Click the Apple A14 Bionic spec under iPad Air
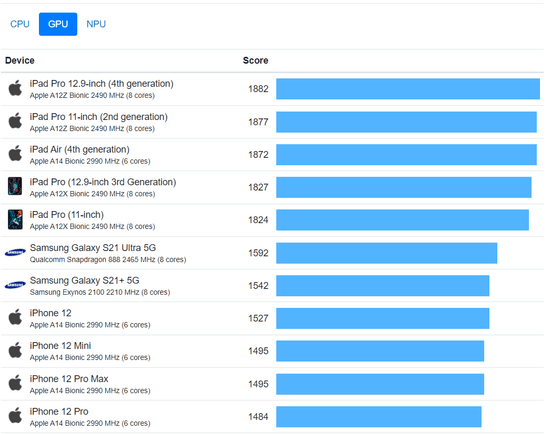This screenshot has height=434, width=560. pos(90,161)
